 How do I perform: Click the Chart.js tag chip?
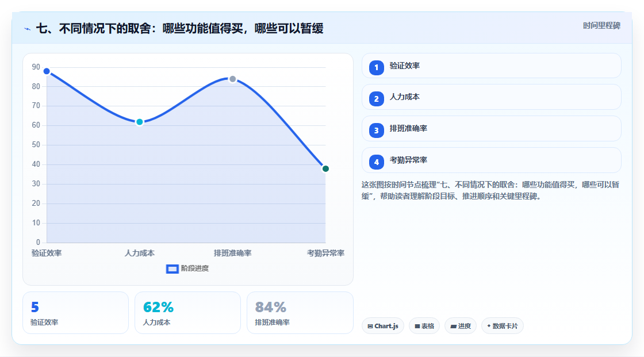click(x=383, y=326)
